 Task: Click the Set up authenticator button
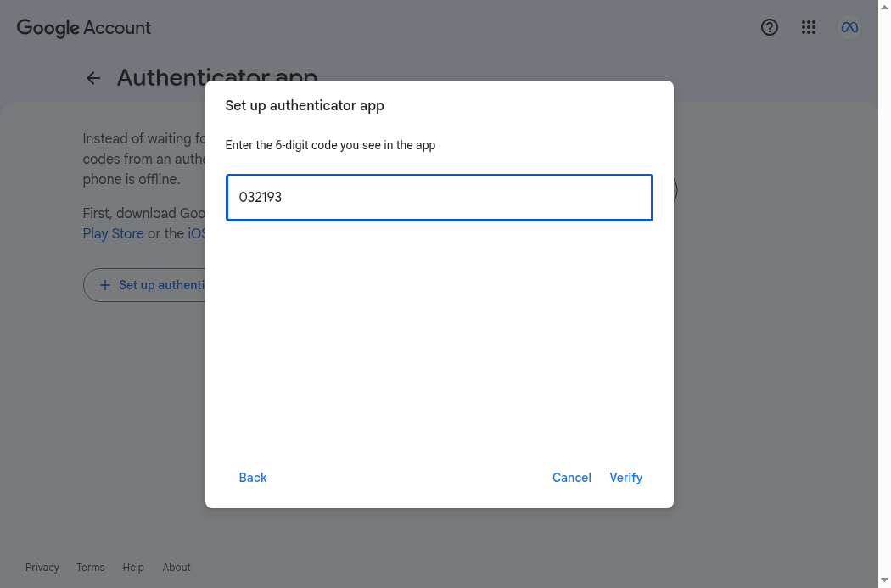[144, 285]
